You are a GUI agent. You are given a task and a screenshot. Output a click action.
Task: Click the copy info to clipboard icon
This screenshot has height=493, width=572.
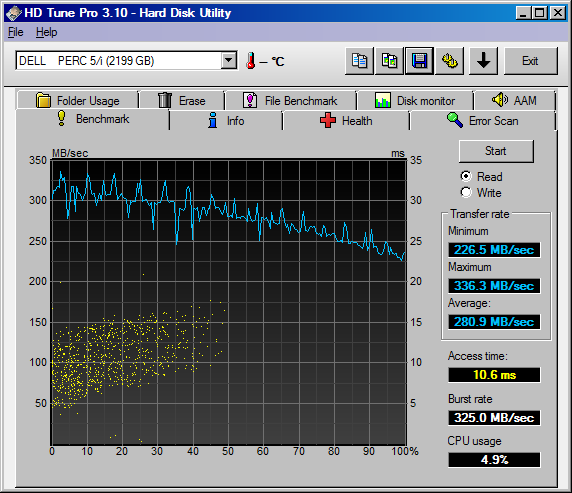coord(359,61)
